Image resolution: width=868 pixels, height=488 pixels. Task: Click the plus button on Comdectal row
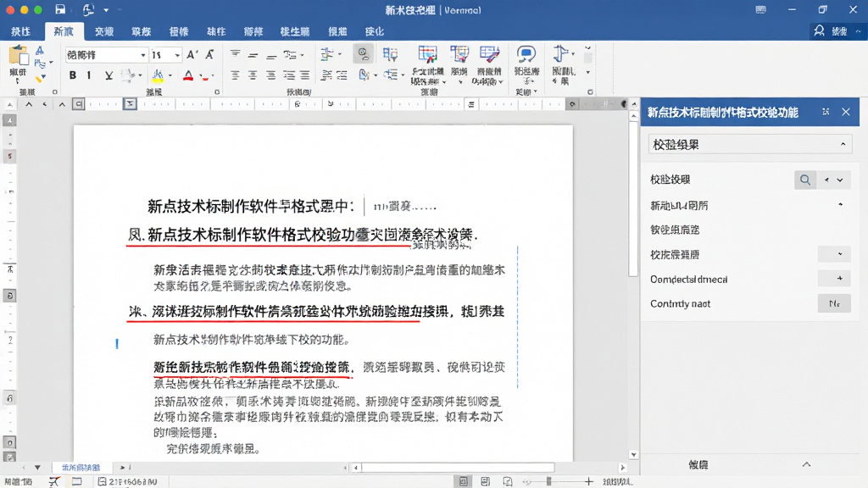pos(834,278)
